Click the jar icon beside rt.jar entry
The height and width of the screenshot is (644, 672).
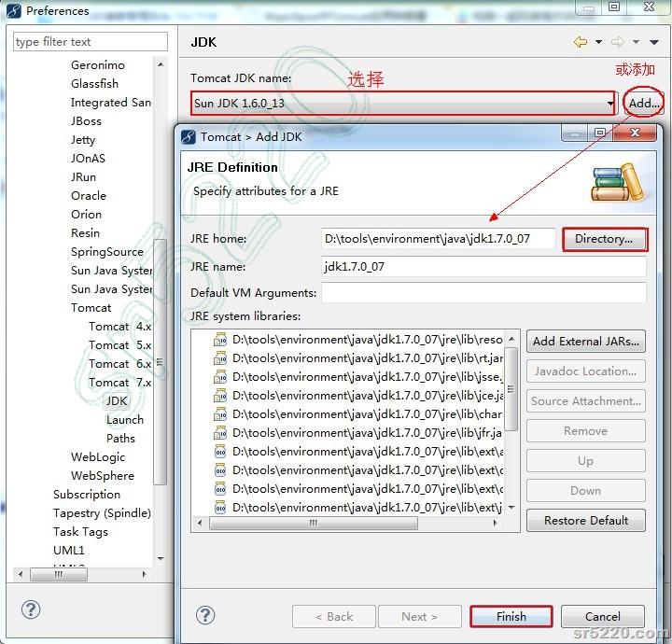pos(220,358)
